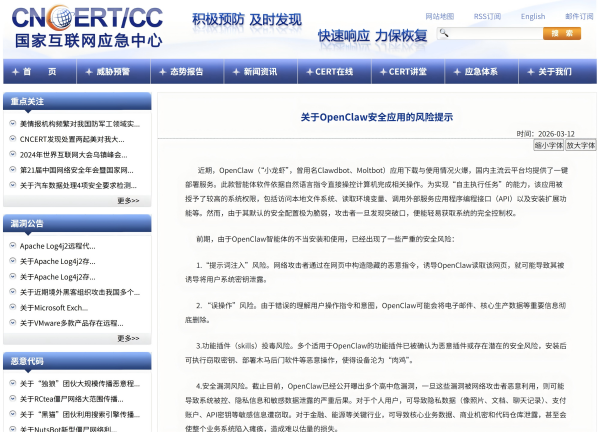The width and height of the screenshot is (600, 432).
Task: Open 第21届中国网络安全年会 article
Action: point(77,170)
